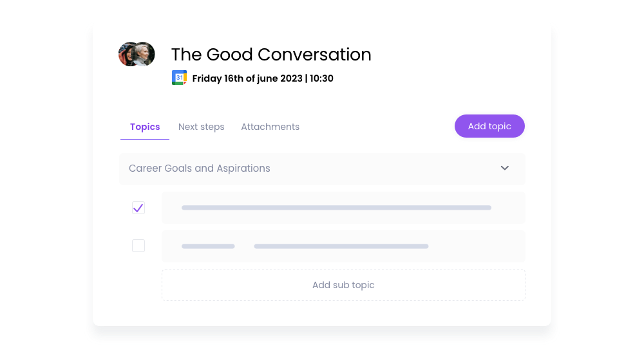Click the Add topic button
This screenshot has height=346, width=644.
pos(489,126)
